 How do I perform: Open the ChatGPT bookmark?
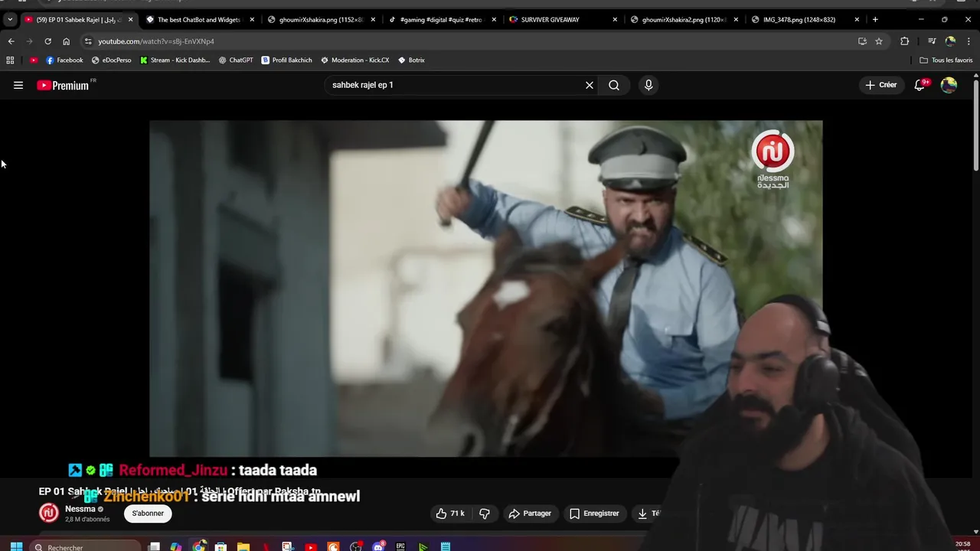(236, 60)
